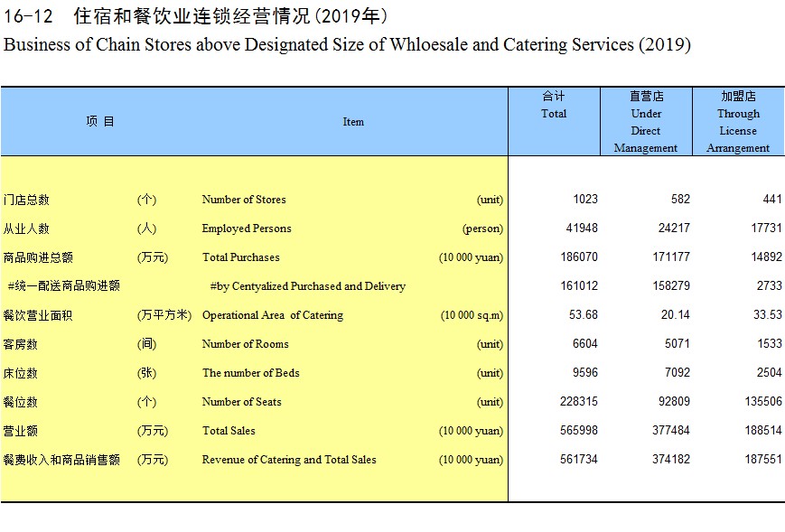Click the '(10 000 sq.m)' unit text
Viewport: 785px width, 532px height.
click(472, 315)
